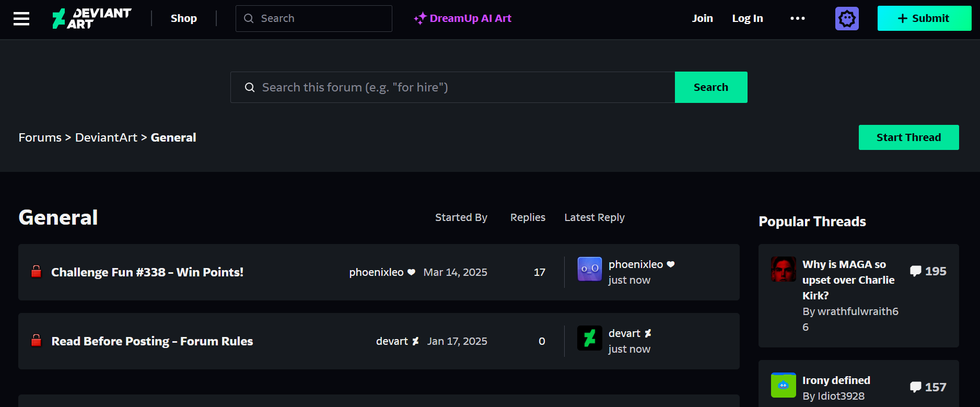Image resolution: width=980 pixels, height=407 pixels.
Task: Click the Irony defined thread avatar
Action: coord(783,385)
